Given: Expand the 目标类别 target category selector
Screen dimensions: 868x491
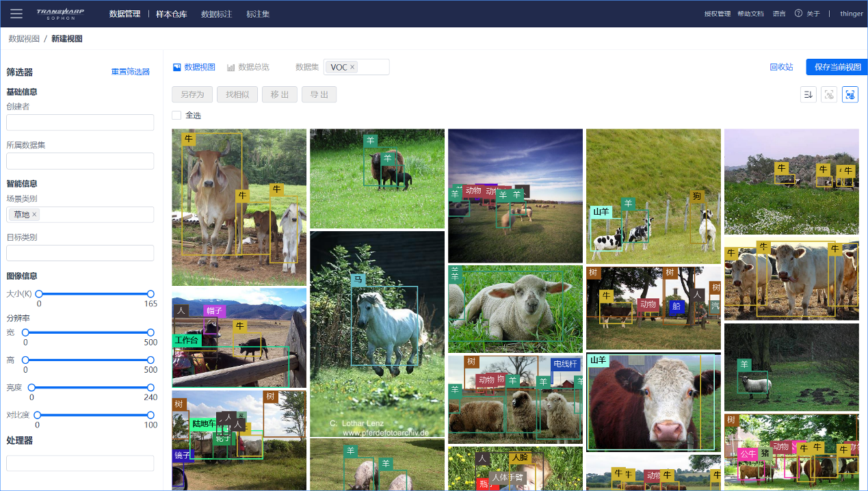Looking at the screenshot, I should (80, 253).
